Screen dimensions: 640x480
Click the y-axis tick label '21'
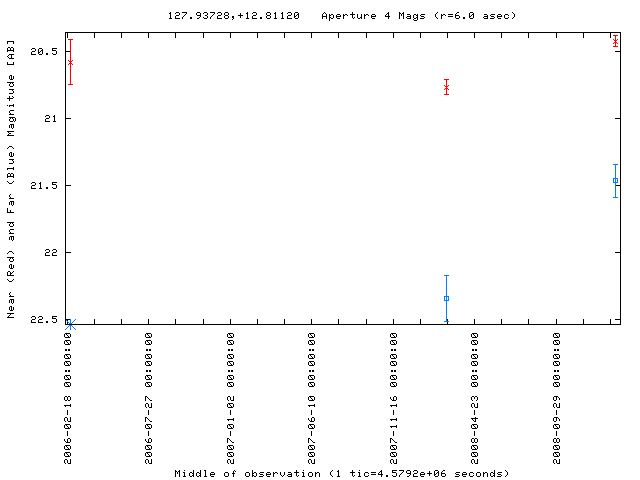(x=51, y=118)
